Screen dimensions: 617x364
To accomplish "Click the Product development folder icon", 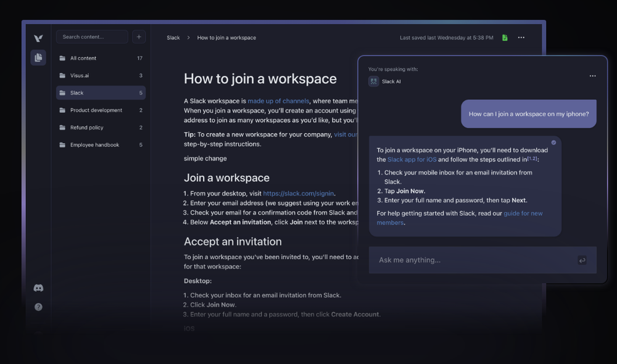I will tap(62, 110).
